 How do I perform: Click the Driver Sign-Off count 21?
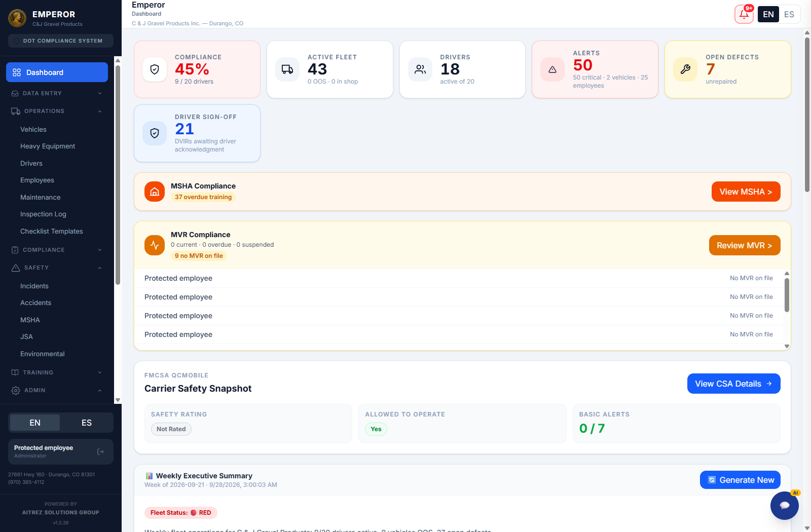tap(185, 129)
